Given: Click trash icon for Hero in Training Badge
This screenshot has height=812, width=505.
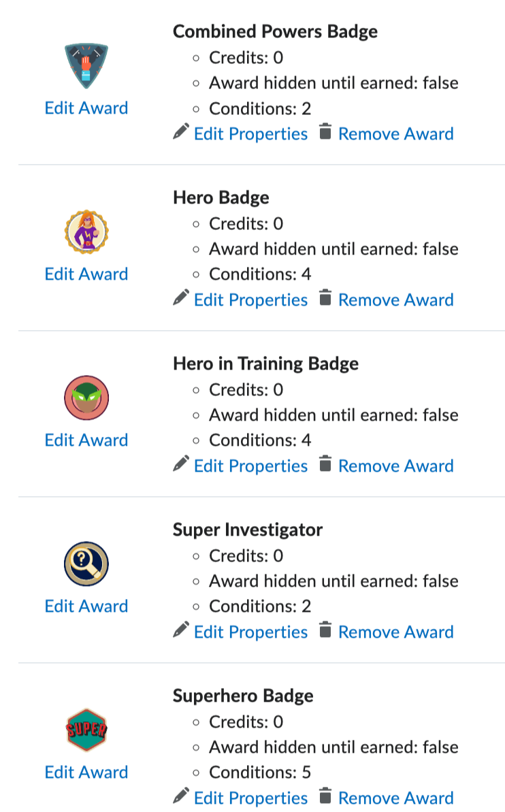Looking at the screenshot, I should click(325, 464).
